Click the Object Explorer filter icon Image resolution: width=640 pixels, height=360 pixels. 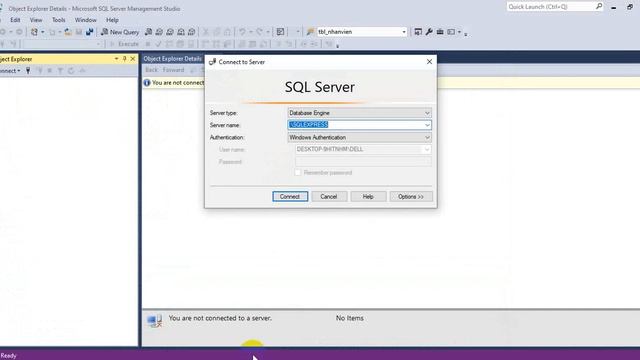point(60,71)
